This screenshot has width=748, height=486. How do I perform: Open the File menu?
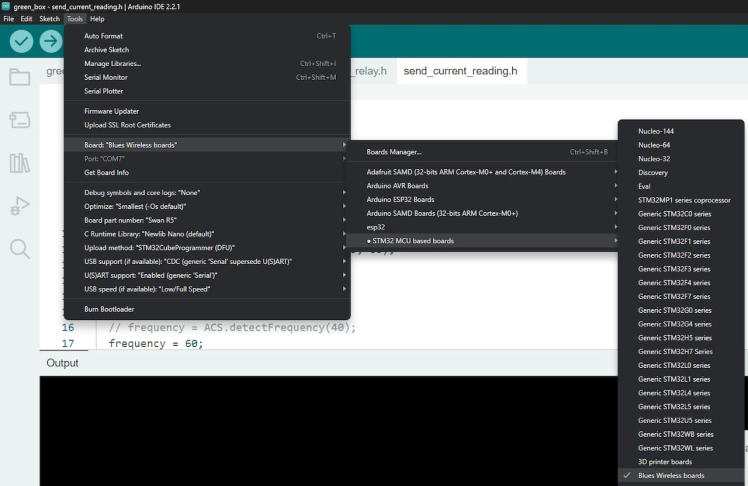click(9, 19)
